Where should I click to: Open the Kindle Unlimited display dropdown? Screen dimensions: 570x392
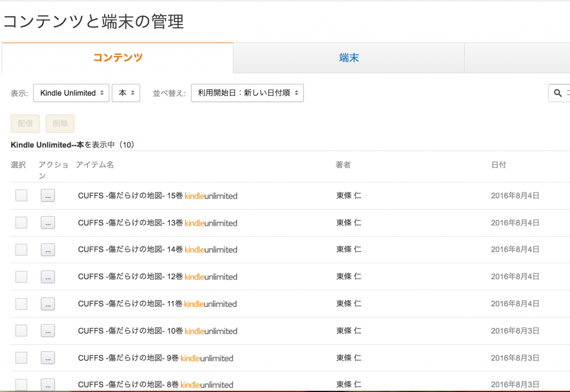(71, 93)
